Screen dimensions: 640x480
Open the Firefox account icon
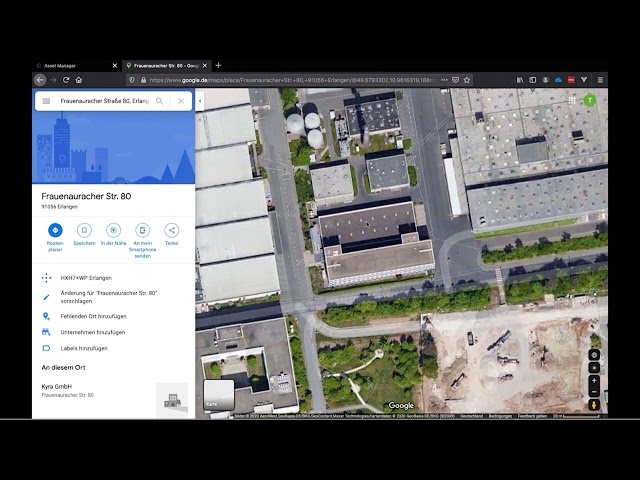pos(545,80)
